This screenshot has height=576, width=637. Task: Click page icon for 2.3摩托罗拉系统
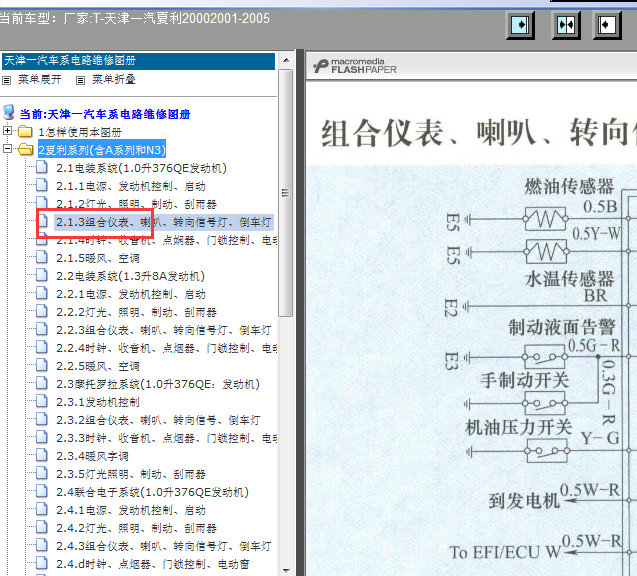click(42, 383)
